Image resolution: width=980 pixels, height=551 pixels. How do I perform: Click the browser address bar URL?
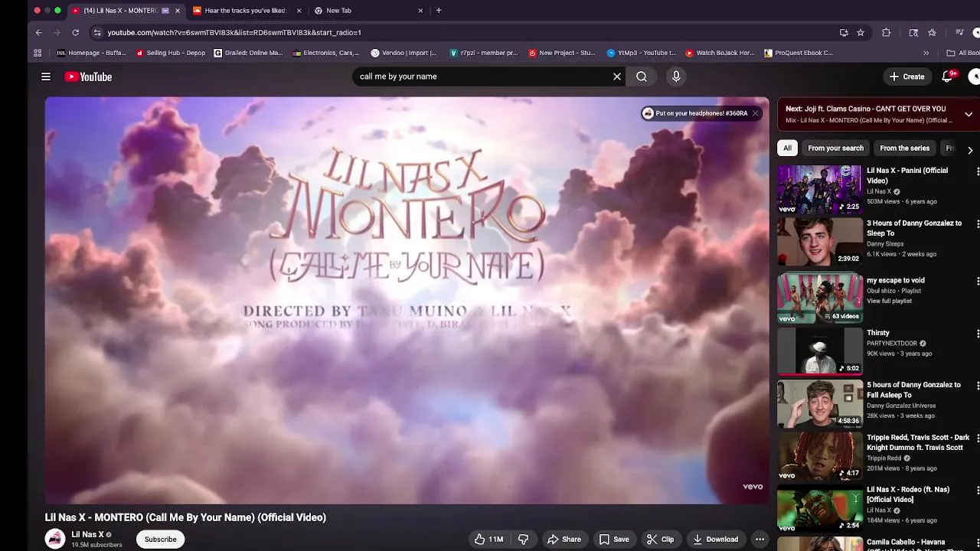click(234, 33)
